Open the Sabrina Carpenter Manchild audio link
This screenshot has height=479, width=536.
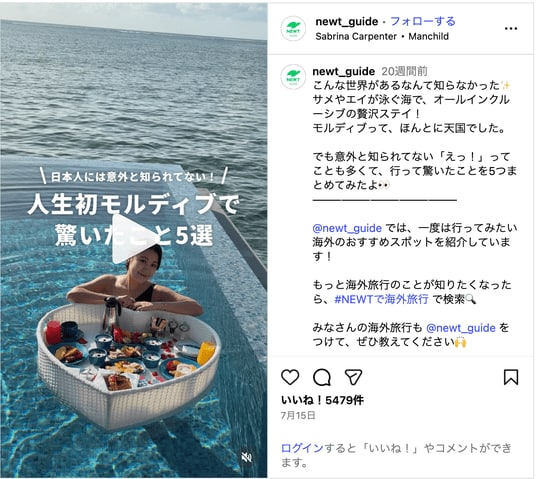click(382, 36)
